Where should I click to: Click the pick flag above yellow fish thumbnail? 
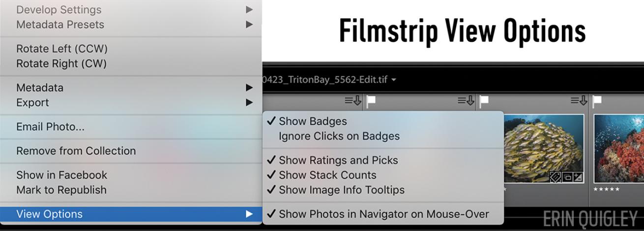tap(484, 101)
